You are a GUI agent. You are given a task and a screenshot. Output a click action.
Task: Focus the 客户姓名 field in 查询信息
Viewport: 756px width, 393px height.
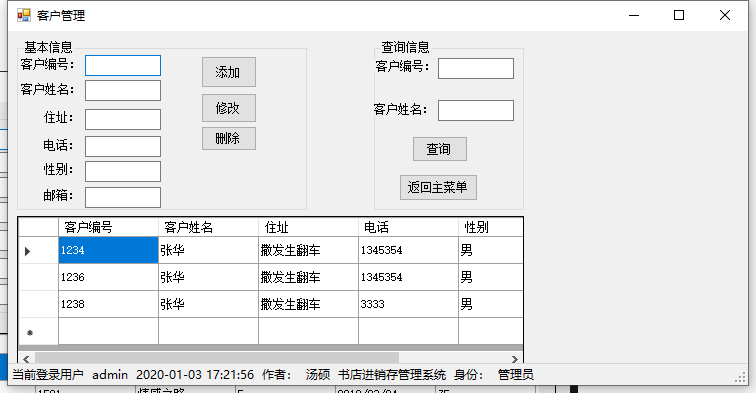[x=476, y=110]
